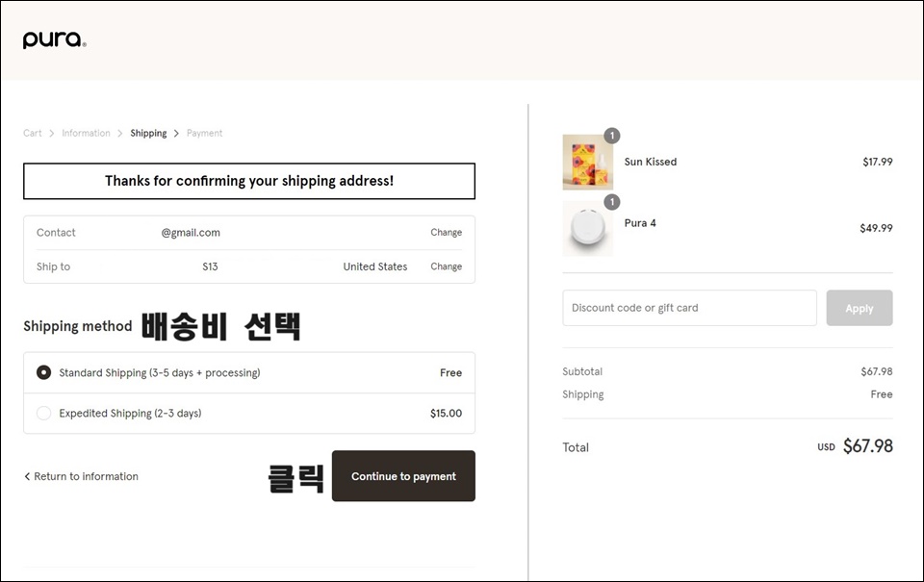This screenshot has width=924, height=582.
Task: Click the $17.99 item price
Action: [878, 162]
